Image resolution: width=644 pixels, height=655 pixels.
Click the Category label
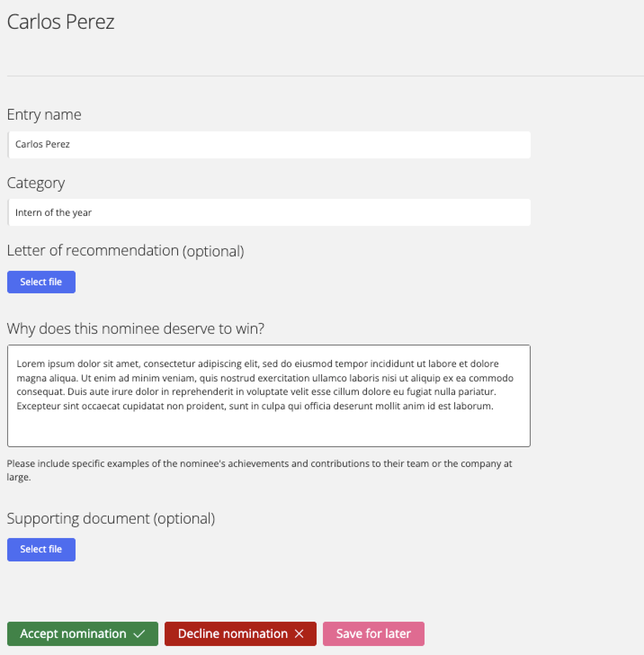36,183
